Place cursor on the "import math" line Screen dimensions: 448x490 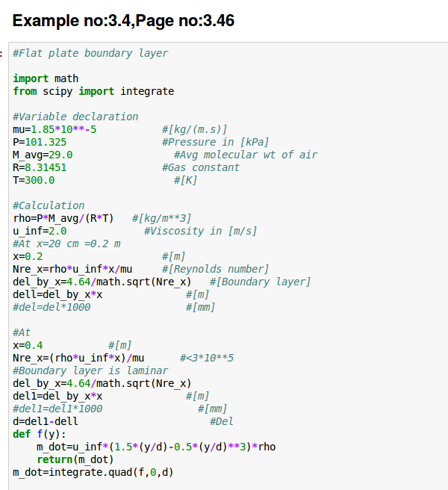point(46,78)
